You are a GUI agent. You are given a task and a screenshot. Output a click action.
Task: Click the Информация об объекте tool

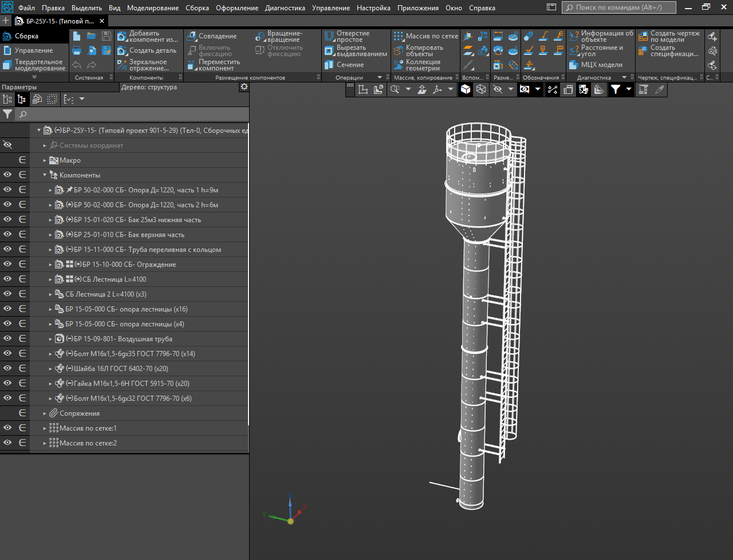tap(601, 37)
